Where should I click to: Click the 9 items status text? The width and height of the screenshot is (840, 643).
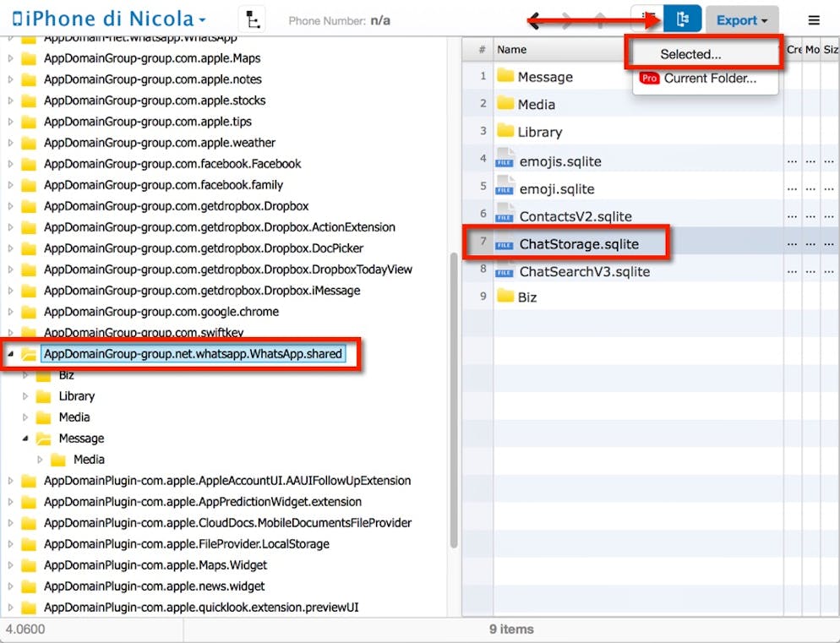tap(511, 629)
